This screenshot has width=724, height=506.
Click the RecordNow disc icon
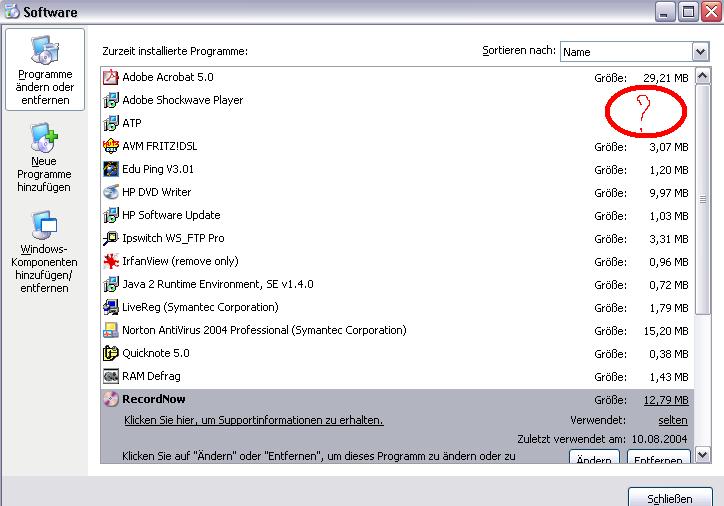click(111, 399)
